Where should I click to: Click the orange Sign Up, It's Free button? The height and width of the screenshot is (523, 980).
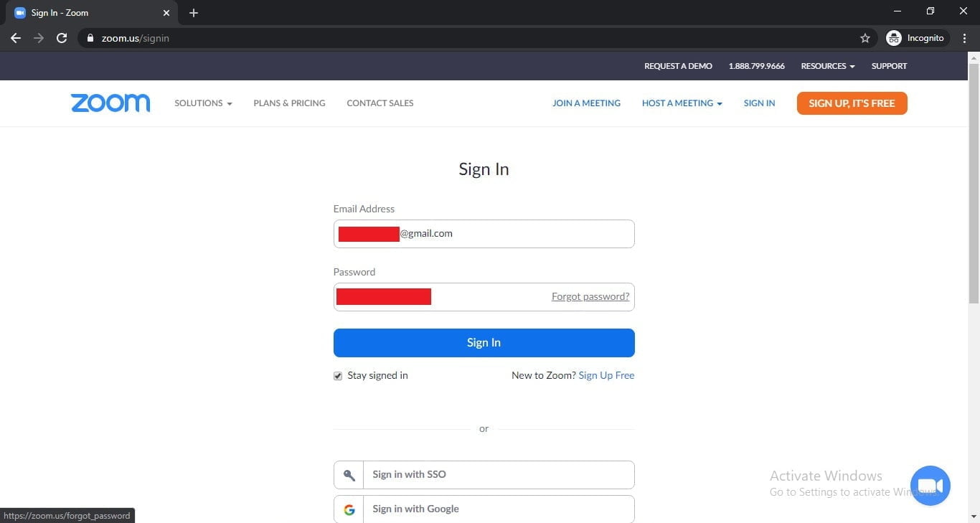coord(852,103)
